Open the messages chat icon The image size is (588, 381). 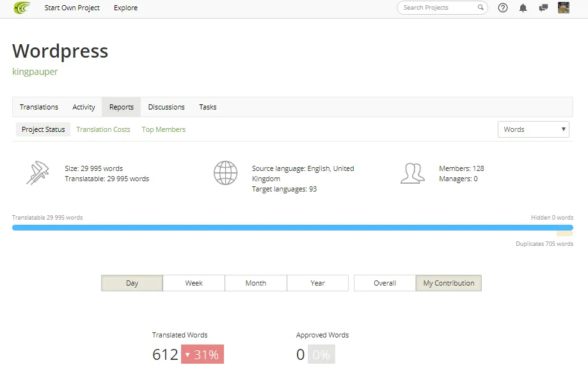pos(543,8)
